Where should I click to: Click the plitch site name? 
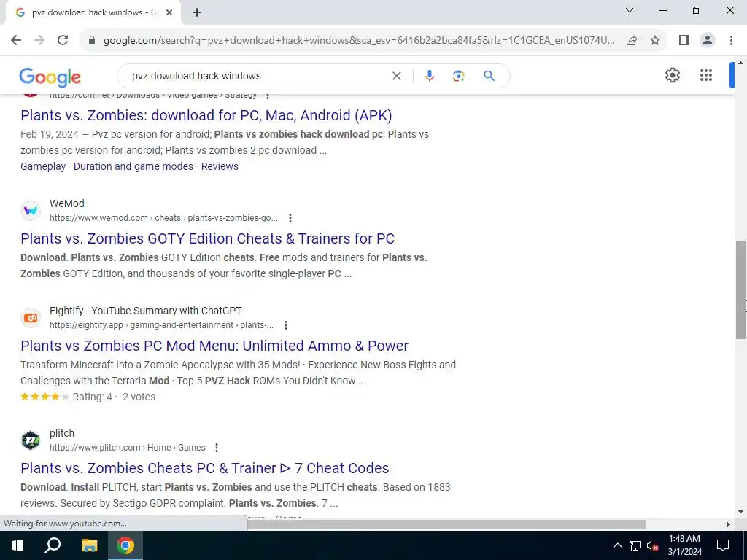(x=62, y=433)
